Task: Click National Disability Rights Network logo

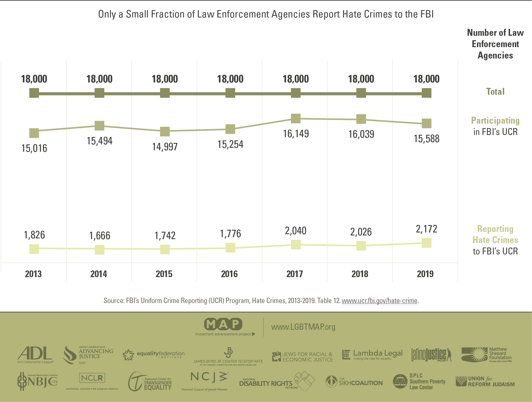Action: click(x=277, y=382)
